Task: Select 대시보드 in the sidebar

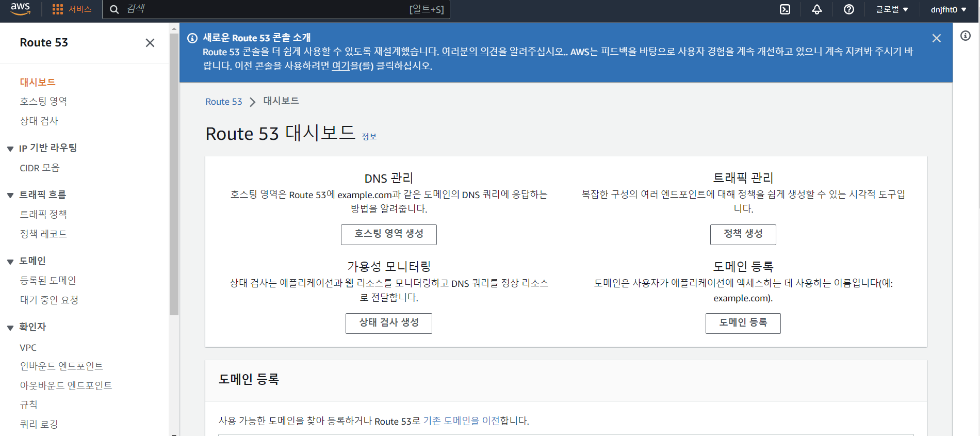Action: click(38, 82)
